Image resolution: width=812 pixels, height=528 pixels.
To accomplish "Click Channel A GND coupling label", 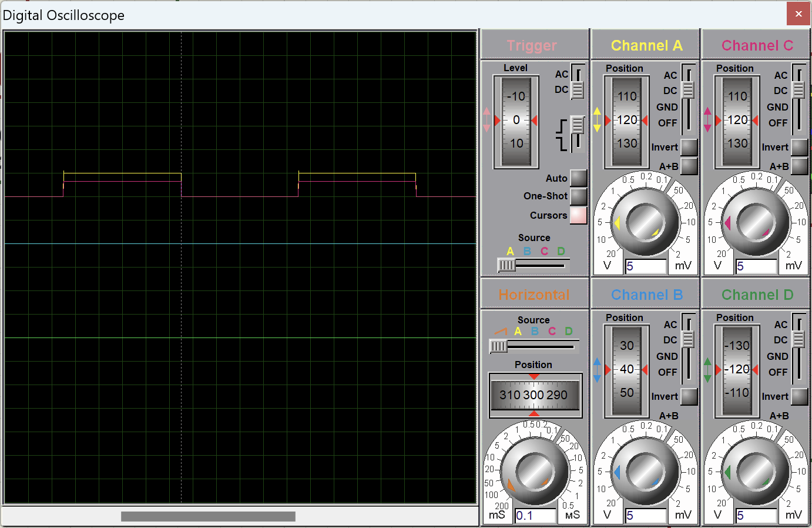I will coord(667,107).
